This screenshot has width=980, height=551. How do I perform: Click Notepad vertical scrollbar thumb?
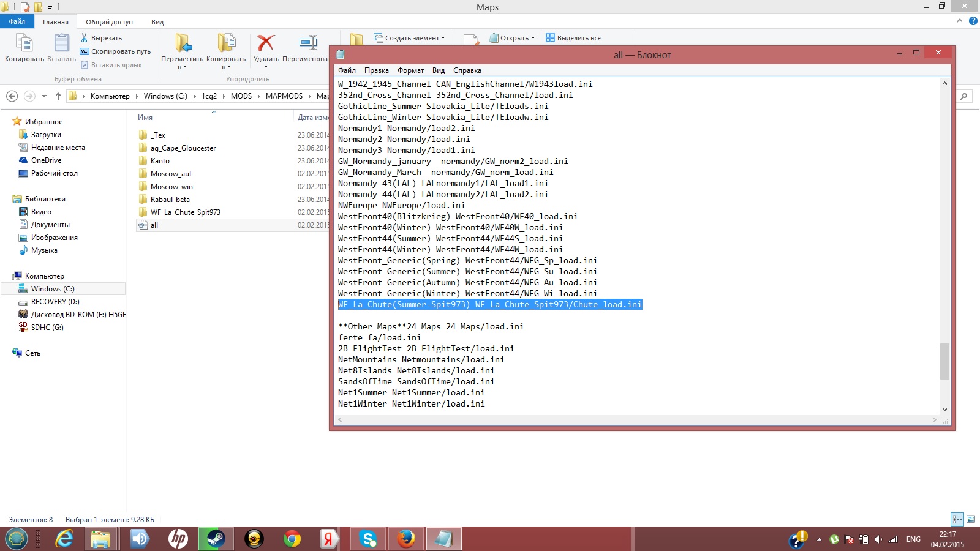coord(944,361)
